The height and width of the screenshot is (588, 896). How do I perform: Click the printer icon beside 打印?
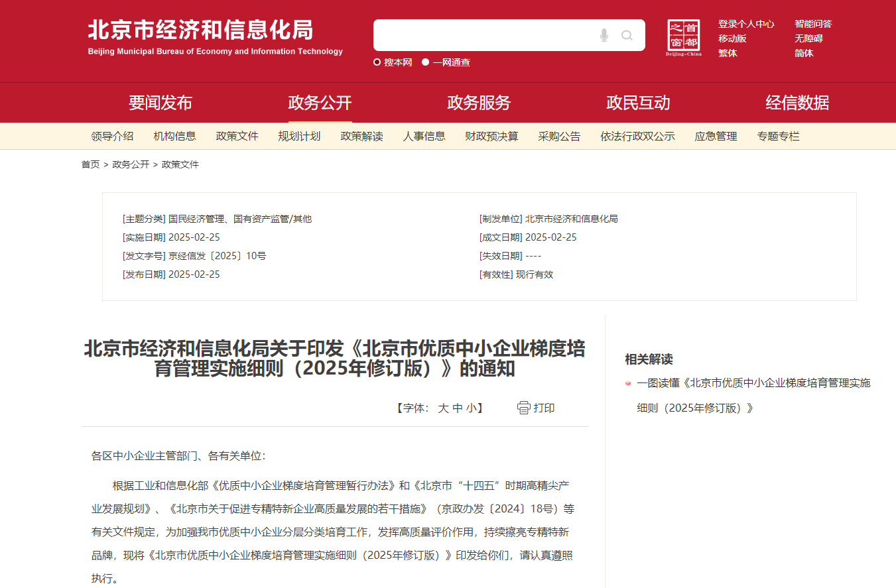pos(524,408)
